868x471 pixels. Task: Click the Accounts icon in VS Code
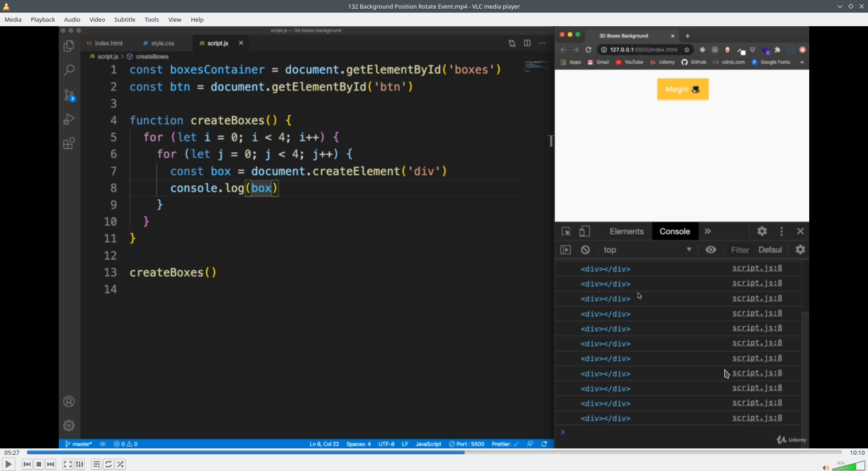[69, 401]
